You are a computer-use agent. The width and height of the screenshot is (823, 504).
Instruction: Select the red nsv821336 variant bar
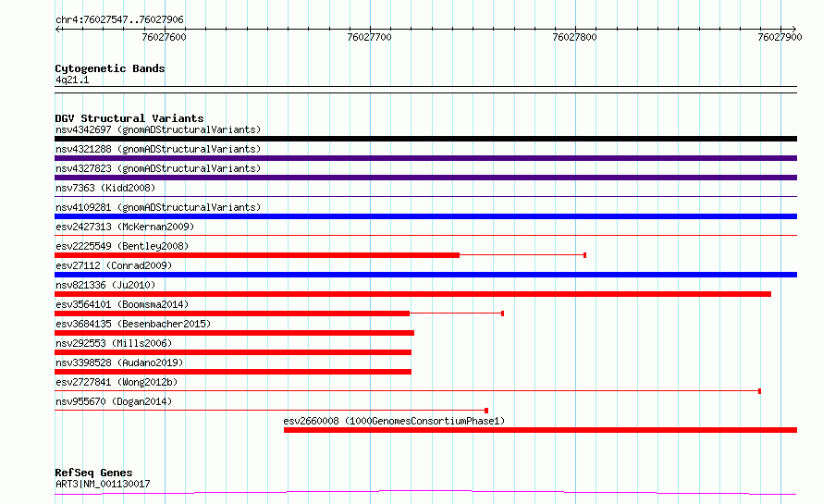[413, 294]
